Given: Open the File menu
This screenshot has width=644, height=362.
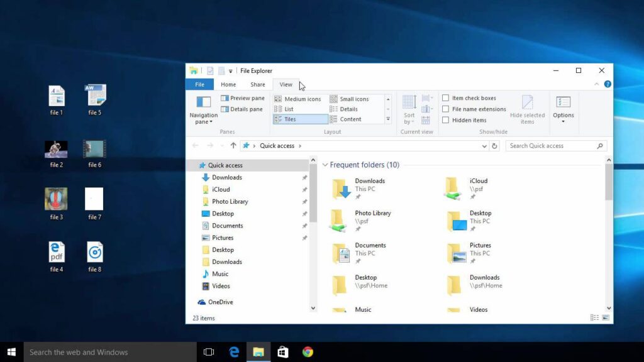Looking at the screenshot, I should click(199, 84).
